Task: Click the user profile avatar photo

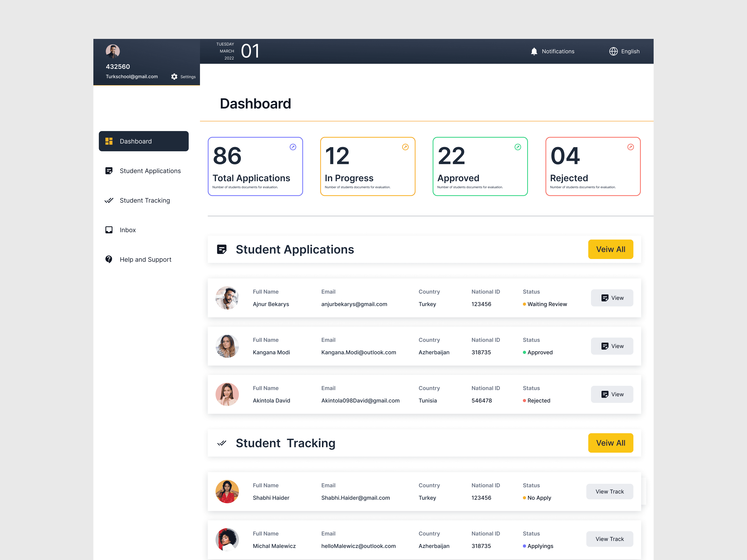Action: 113,51
